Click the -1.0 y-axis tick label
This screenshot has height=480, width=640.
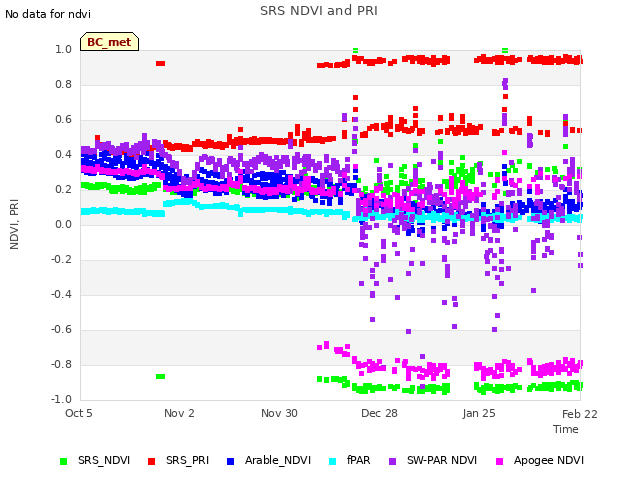[x=61, y=399]
